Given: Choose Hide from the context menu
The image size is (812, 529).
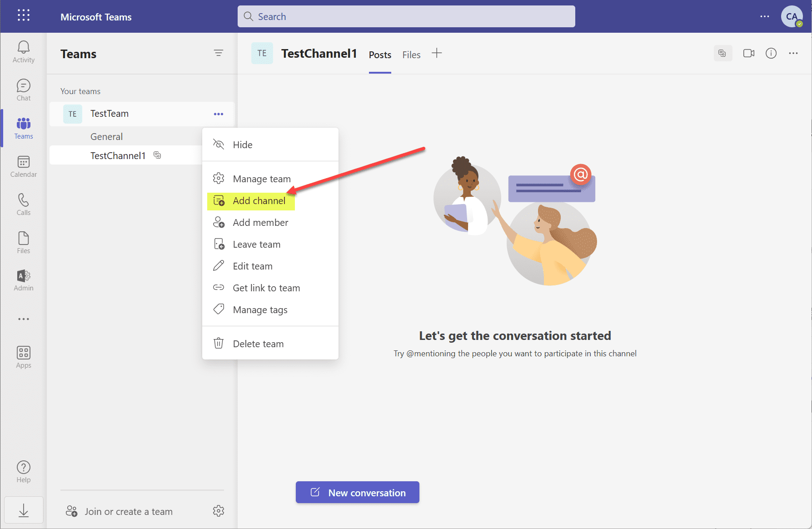Looking at the screenshot, I should pos(270,145).
